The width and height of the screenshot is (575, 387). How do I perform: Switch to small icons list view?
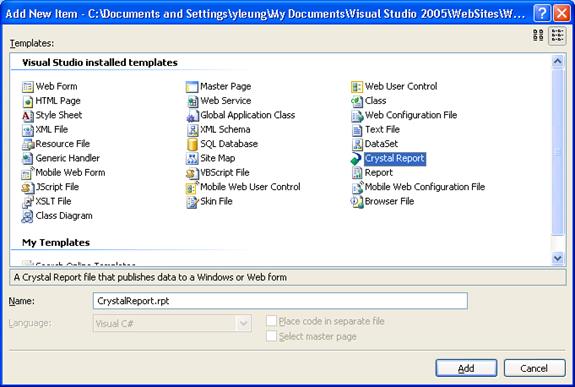557,36
